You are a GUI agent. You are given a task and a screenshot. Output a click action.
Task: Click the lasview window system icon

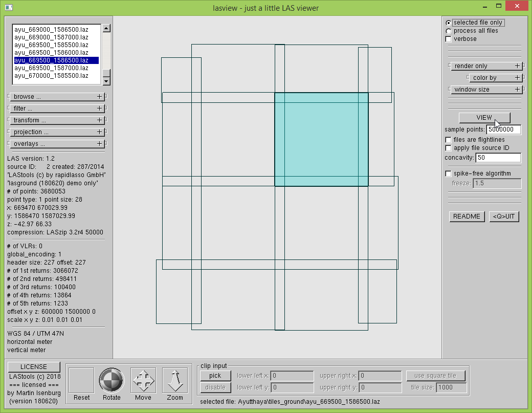pos(8,7)
